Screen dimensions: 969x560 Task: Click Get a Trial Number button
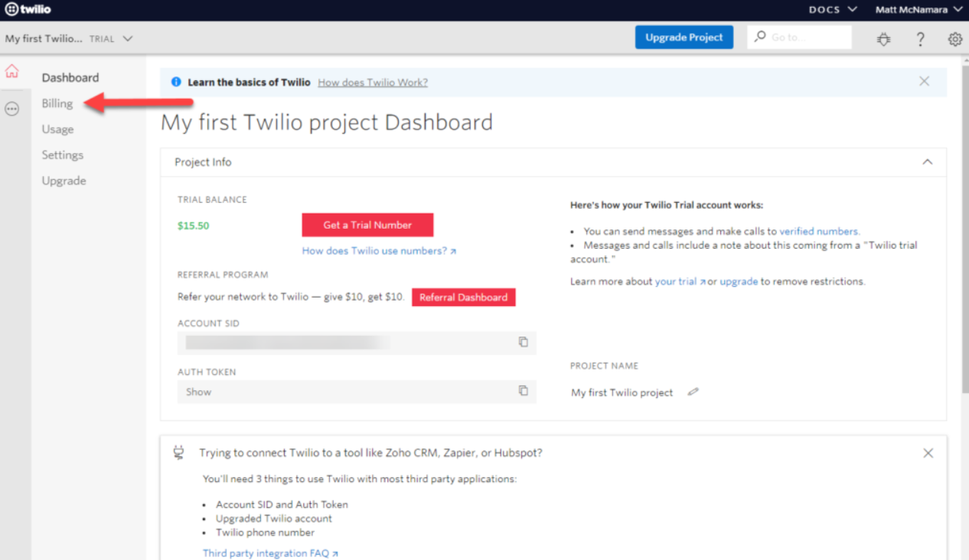coord(367,225)
